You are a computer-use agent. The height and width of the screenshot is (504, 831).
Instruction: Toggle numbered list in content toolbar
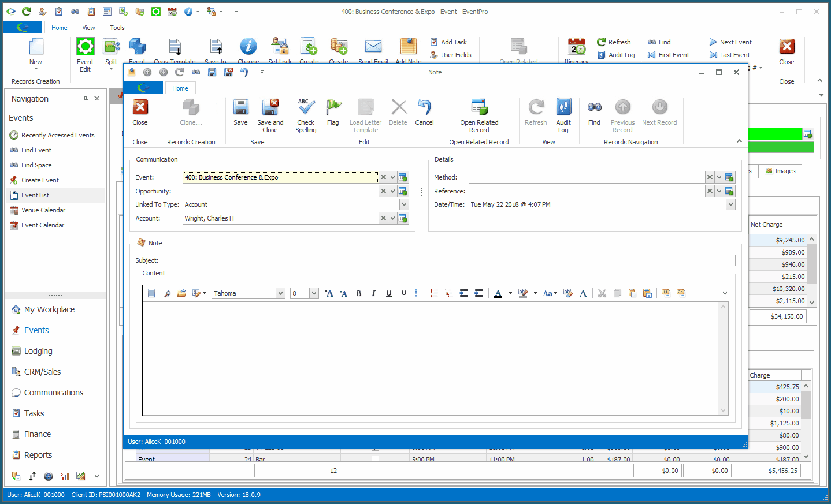point(434,293)
